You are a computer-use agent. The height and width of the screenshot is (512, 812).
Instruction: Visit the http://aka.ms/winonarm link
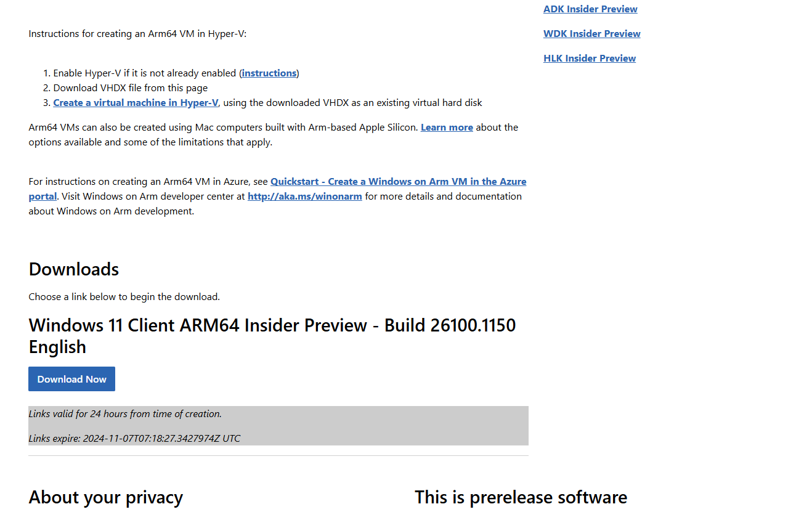tap(304, 197)
